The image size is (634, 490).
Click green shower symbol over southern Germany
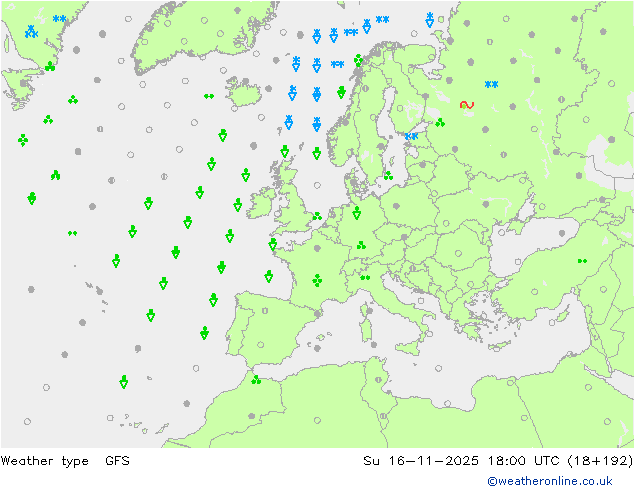[361, 245]
